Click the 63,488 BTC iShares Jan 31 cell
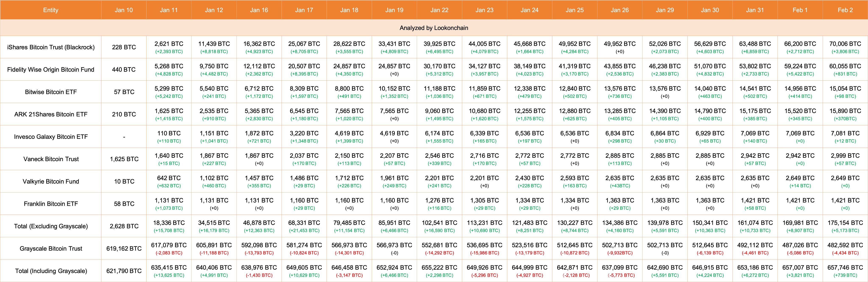The image size is (868, 282). click(x=755, y=47)
